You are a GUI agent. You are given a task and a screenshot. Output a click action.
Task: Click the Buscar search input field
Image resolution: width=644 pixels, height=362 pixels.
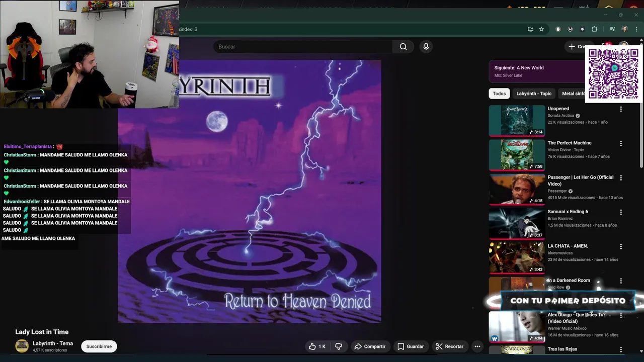pos(303,47)
